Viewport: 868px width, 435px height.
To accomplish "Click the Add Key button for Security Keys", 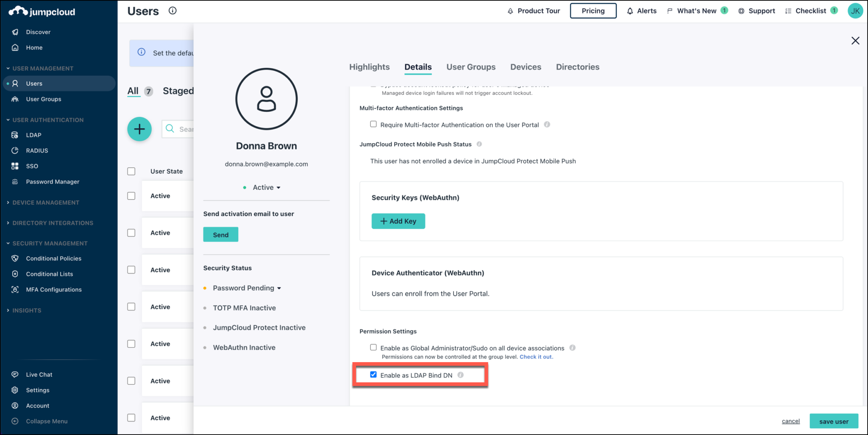I will click(398, 221).
